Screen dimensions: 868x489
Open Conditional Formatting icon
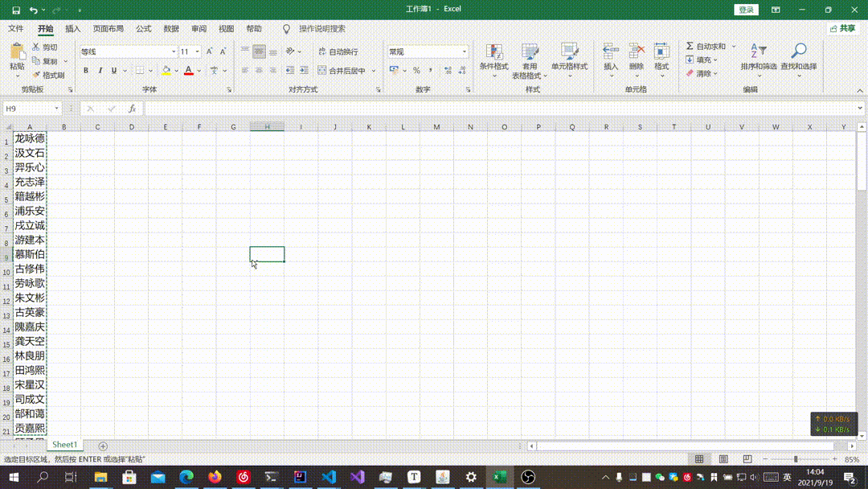493,52
